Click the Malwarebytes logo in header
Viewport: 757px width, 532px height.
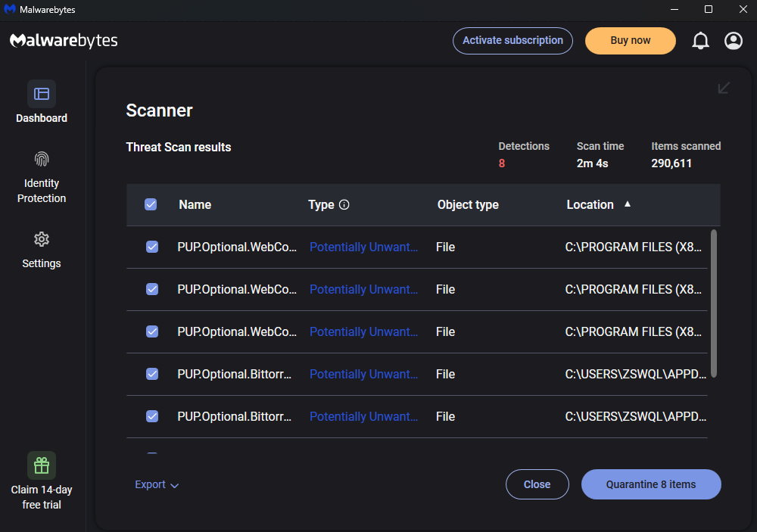tap(64, 41)
